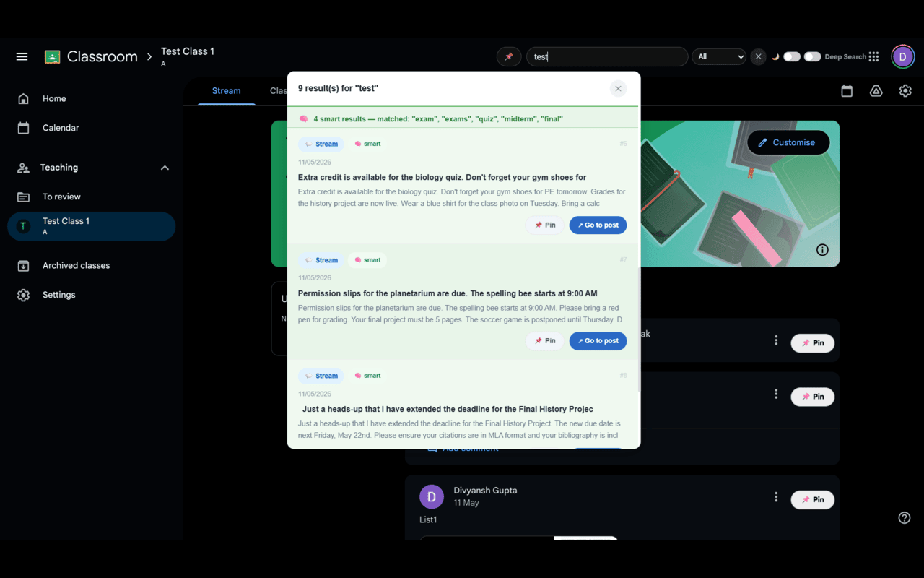The width and height of the screenshot is (924, 578).
Task: Open three-dot menu on Divyansh Gupta post
Action: tap(776, 497)
